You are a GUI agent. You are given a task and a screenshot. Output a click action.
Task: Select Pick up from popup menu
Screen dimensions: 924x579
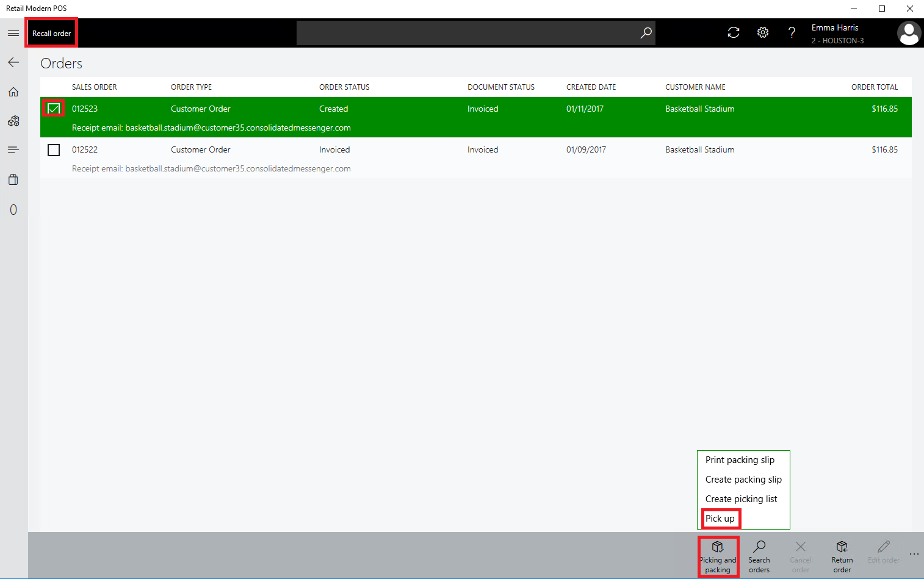[x=720, y=519]
